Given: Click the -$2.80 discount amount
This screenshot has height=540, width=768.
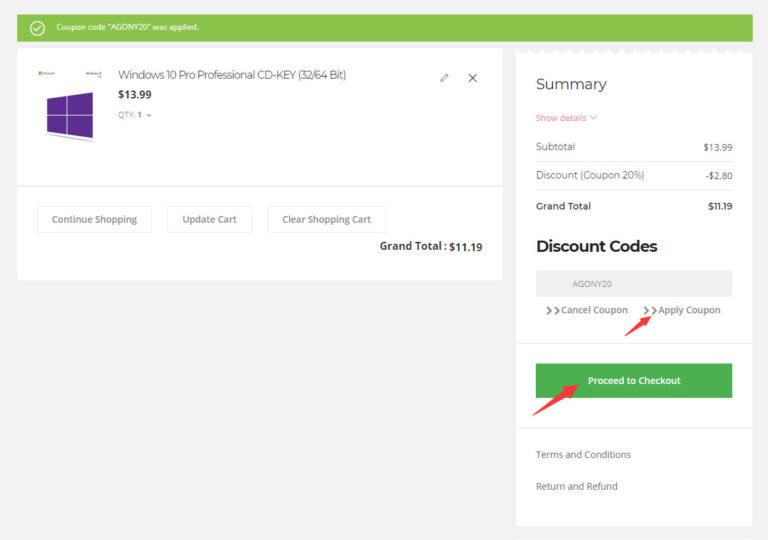Looking at the screenshot, I should (x=719, y=176).
